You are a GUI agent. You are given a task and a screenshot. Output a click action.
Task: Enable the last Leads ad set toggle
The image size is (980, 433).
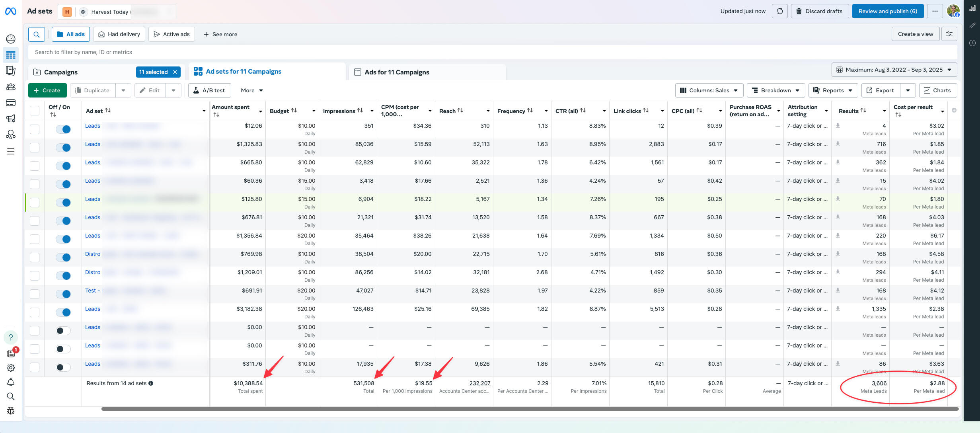coord(63,367)
